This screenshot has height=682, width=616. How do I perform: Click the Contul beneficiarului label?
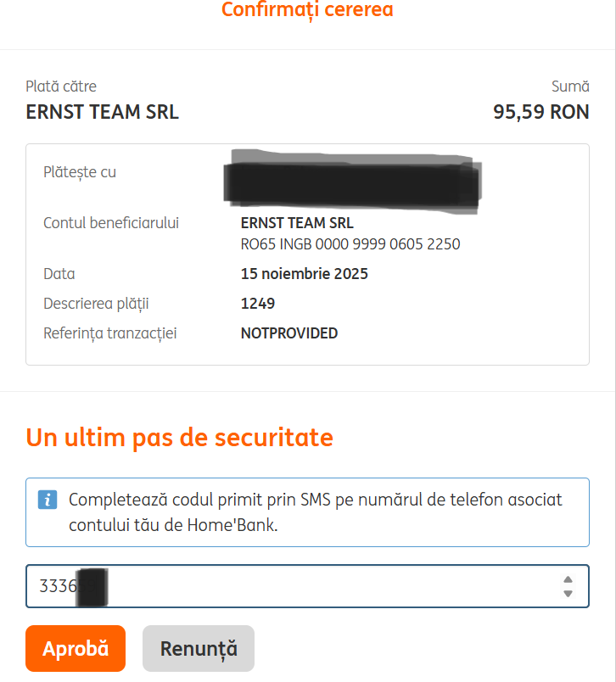point(111,223)
